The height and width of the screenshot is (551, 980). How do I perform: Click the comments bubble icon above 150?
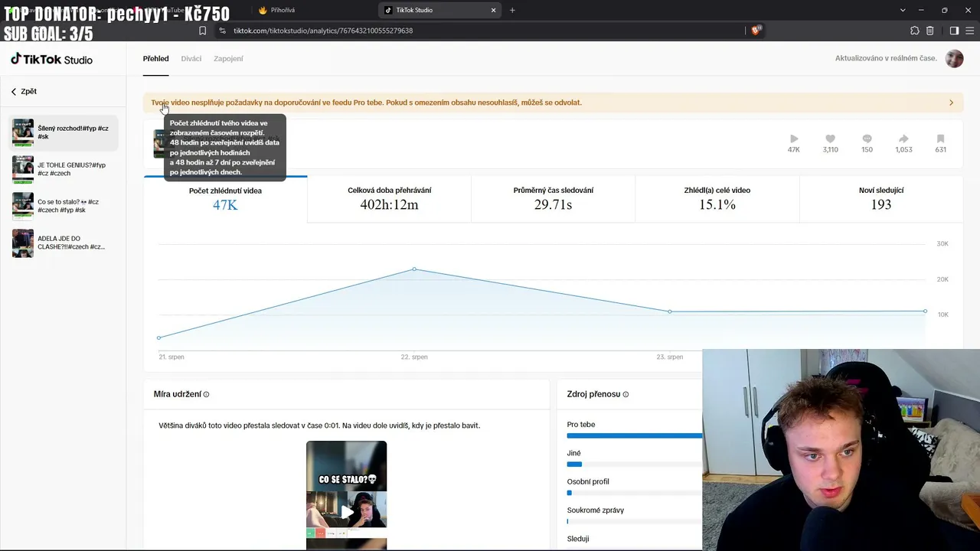(x=867, y=139)
